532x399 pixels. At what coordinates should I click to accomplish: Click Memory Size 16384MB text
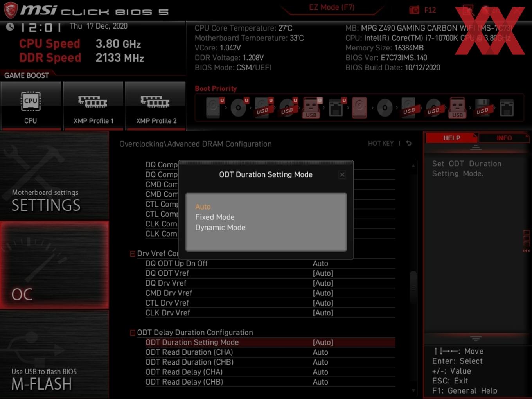384,48
